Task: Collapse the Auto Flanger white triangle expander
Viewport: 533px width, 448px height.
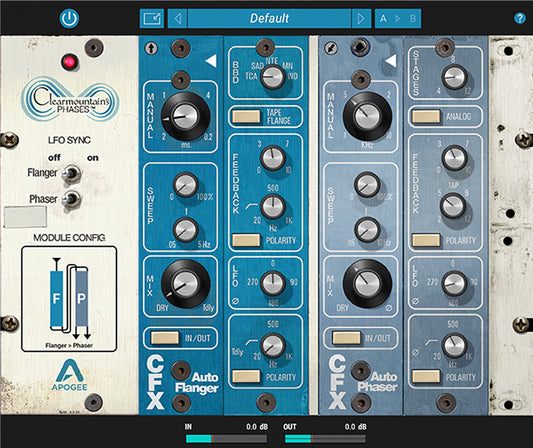Action: [x=211, y=61]
